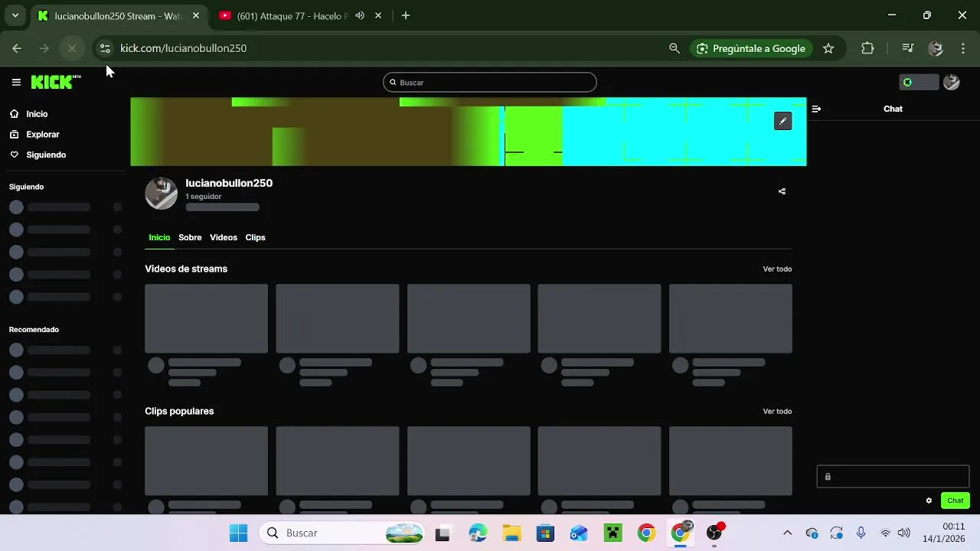This screenshot has width=980, height=551.
Task: Click the zoom magnifier icon in address bar
Action: pos(675,48)
